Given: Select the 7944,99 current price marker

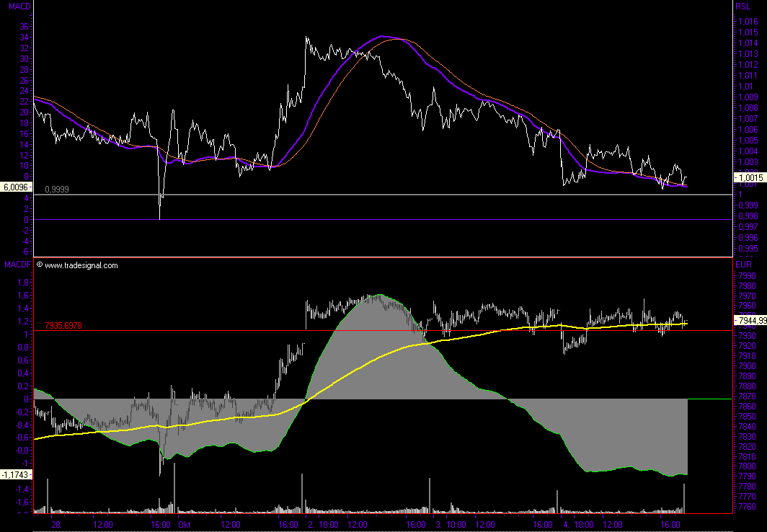Looking at the screenshot, I should click(750, 320).
